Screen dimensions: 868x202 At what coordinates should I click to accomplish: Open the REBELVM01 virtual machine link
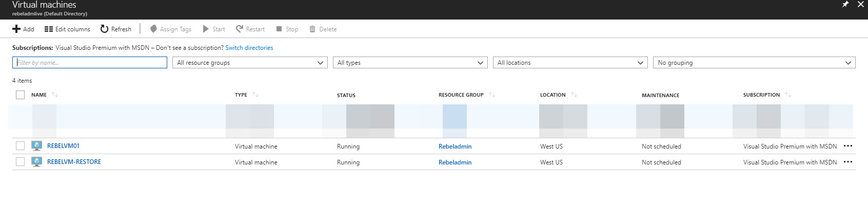[63, 146]
